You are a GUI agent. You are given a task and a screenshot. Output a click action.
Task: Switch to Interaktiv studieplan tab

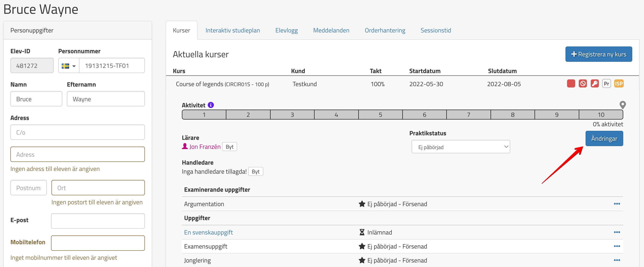[x=232, y=30]
